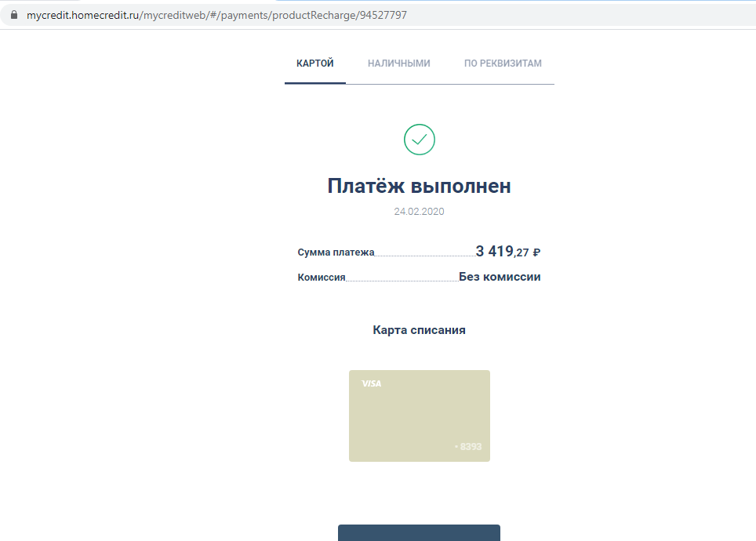Click the card number ending 8393

[x=469, y=447]
